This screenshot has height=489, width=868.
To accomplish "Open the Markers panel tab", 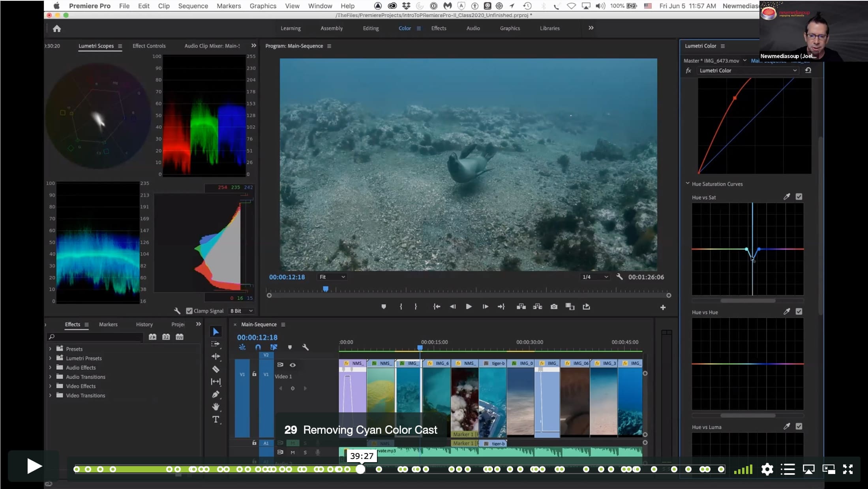I will point(108,324).
